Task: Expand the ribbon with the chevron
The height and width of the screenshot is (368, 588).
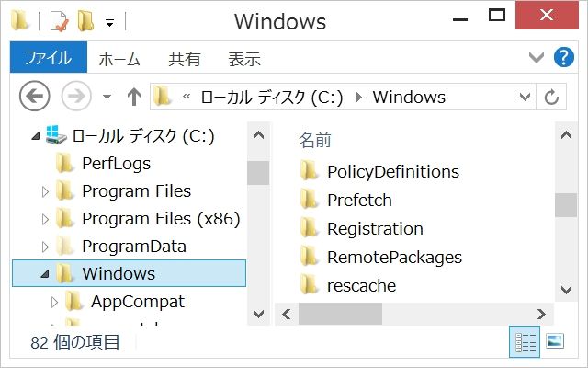Action: [536, 57]
